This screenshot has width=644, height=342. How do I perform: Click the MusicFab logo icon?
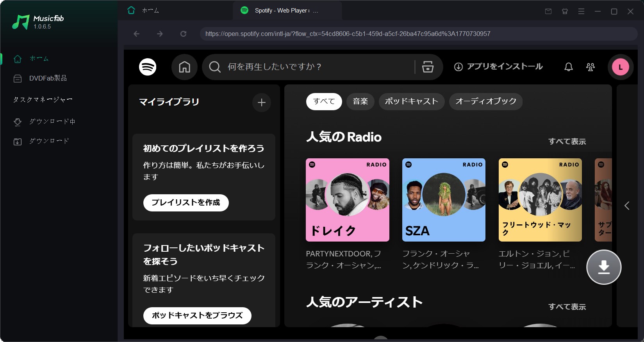pos(21,22)
